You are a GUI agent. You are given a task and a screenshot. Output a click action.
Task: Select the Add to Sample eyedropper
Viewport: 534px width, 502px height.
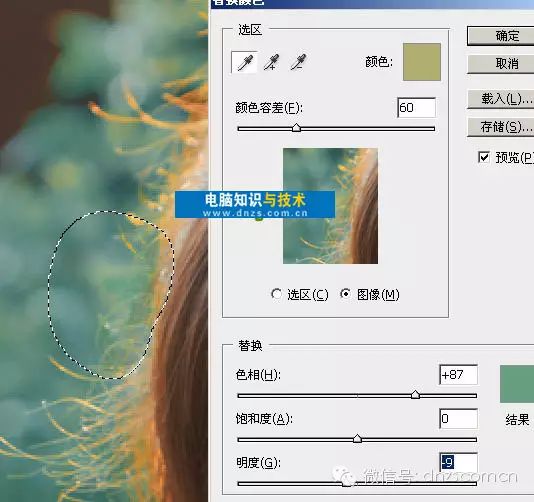click(x=271, y=62)
